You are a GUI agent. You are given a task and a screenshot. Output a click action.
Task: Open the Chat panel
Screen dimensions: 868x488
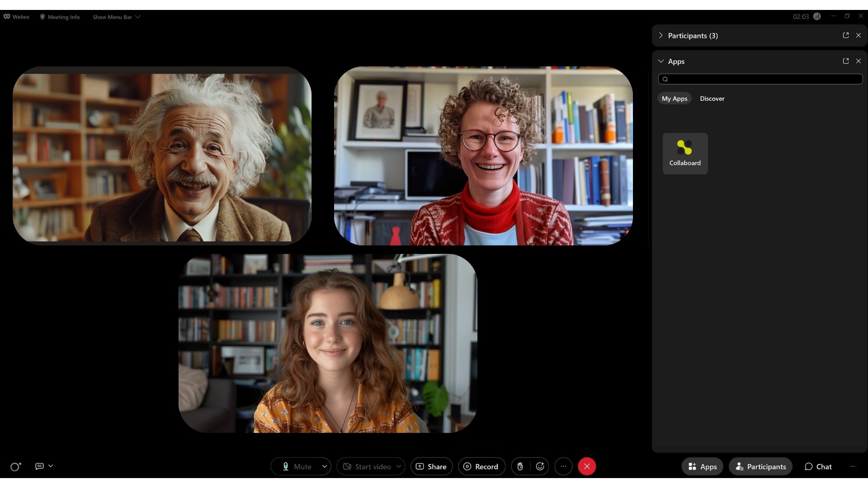coord(817,466)
